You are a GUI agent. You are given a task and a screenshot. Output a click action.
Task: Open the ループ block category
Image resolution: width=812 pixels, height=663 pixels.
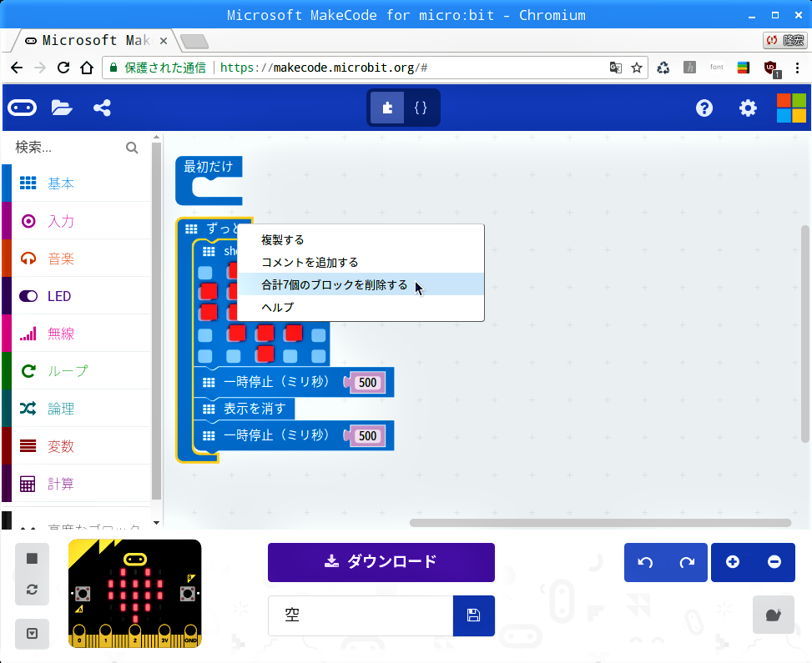pyautogui.click(x=77, y=371)
